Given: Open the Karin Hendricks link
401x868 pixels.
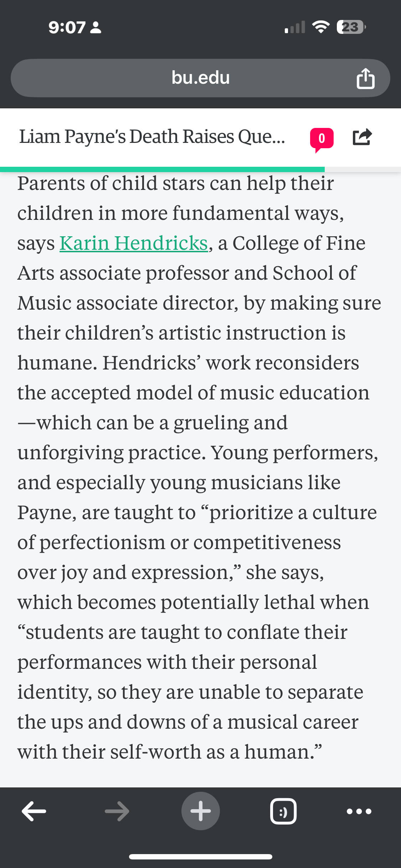Looking at the screenshot, I should click(134, 243).
